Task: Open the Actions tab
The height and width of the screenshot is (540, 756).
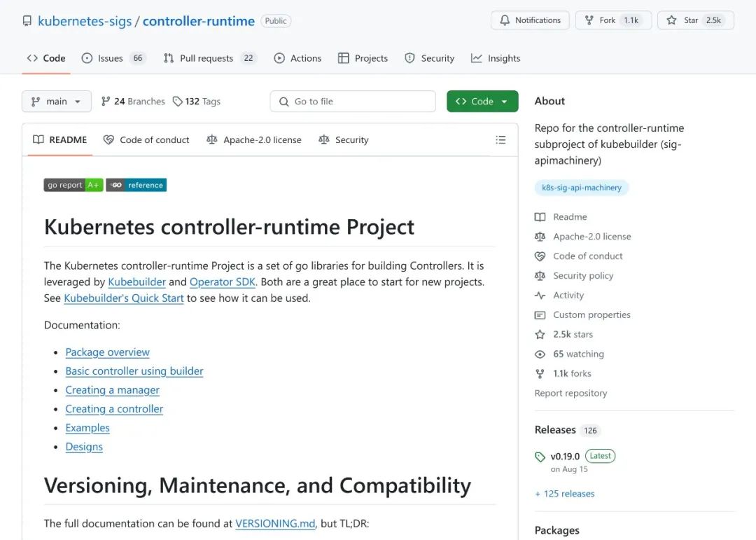Action: pyautogui.click(x=297, y=58)
